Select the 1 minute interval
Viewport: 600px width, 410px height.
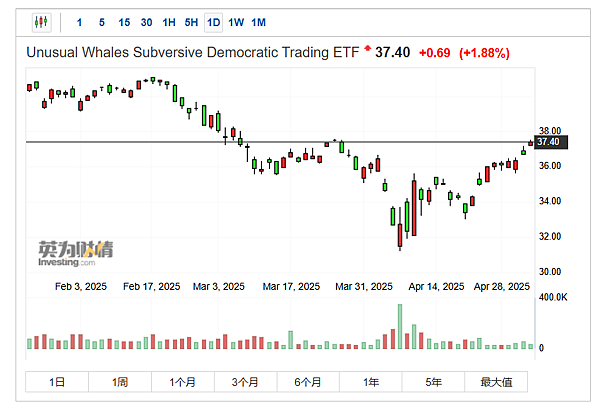coord(79,23)
